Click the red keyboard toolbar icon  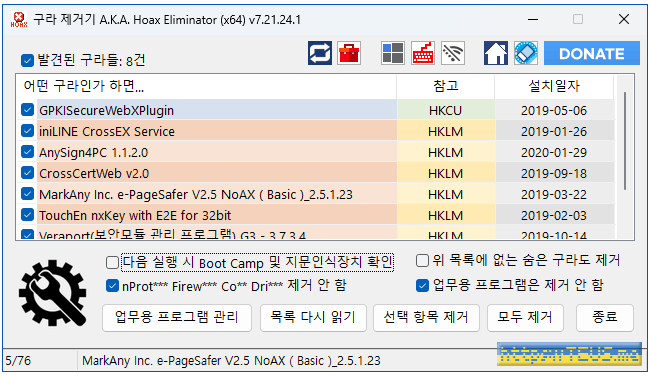pos(423,53)
